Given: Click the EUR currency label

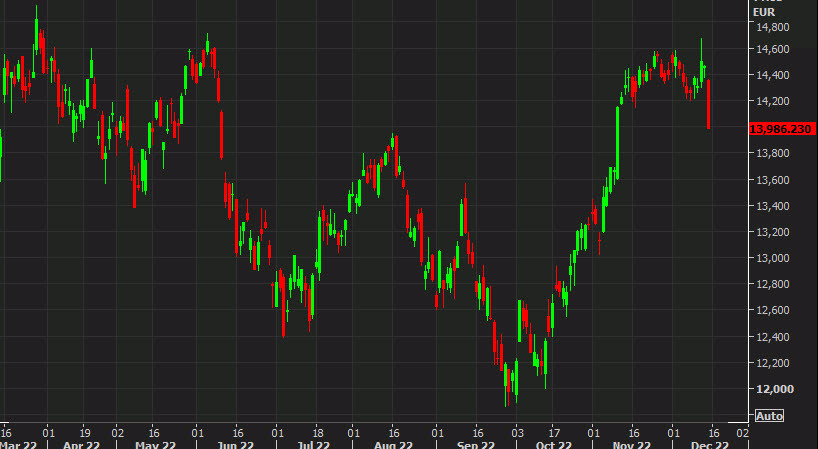Looking at the screenshot, I should (x=764, y=12).
